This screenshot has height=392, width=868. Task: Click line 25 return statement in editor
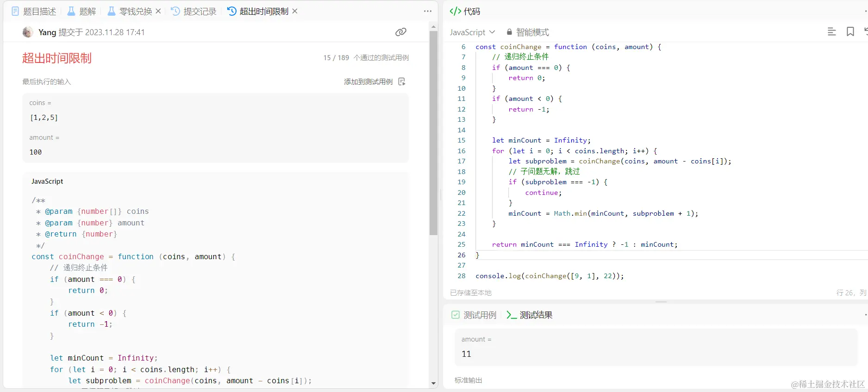pos(585,244)
